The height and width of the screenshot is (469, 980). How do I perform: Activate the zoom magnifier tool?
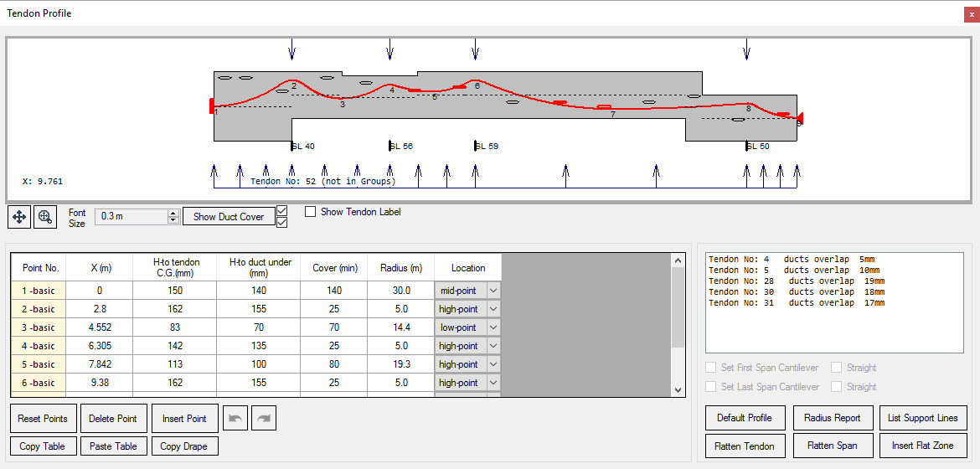tap(44, 216)
